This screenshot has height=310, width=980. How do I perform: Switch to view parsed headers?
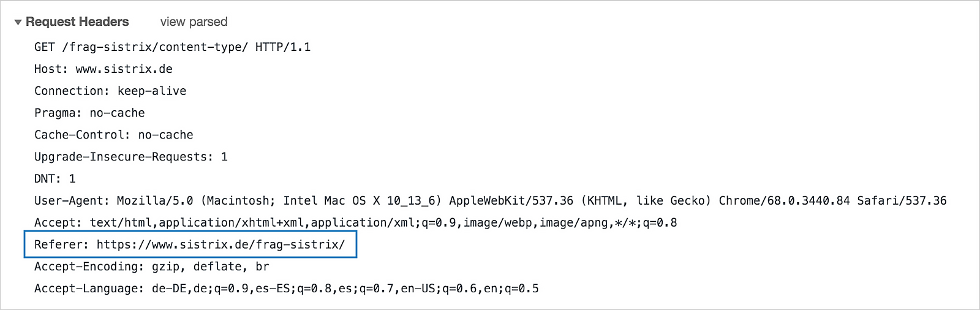pyautogui.click(x=194, y=22)
